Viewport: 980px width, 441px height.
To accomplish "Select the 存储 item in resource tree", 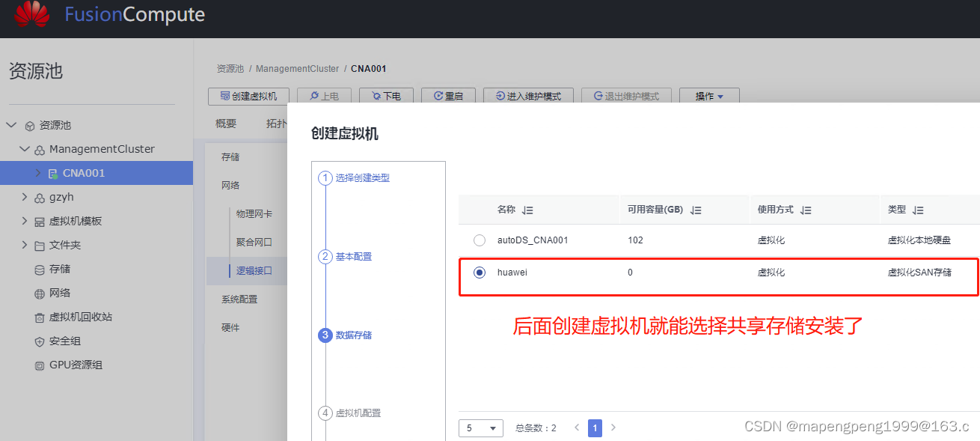I will pos(60,270).
